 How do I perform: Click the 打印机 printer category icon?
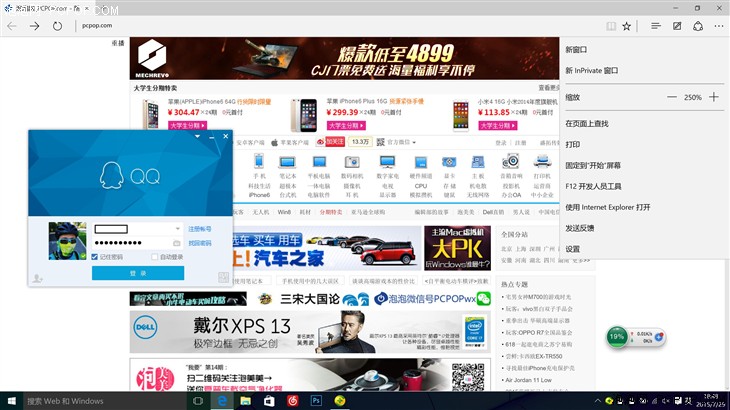[x=542, y=161]
